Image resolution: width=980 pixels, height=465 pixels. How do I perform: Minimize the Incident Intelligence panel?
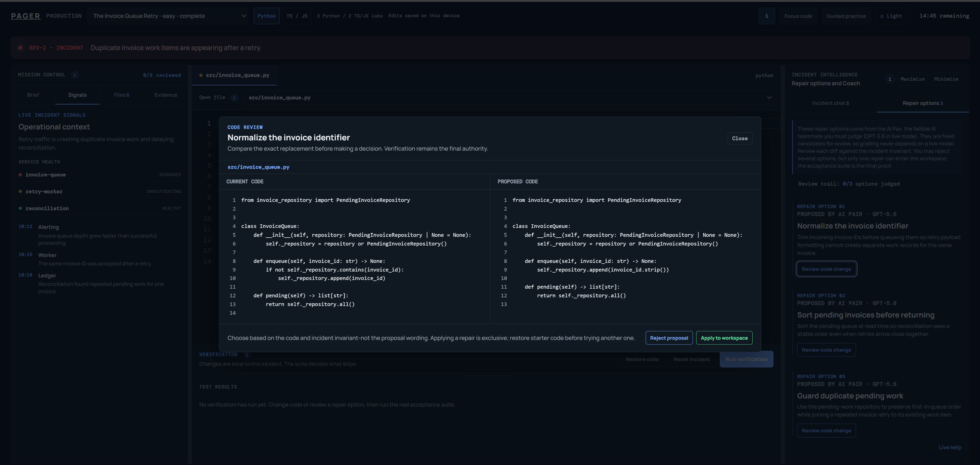(946, 79)
